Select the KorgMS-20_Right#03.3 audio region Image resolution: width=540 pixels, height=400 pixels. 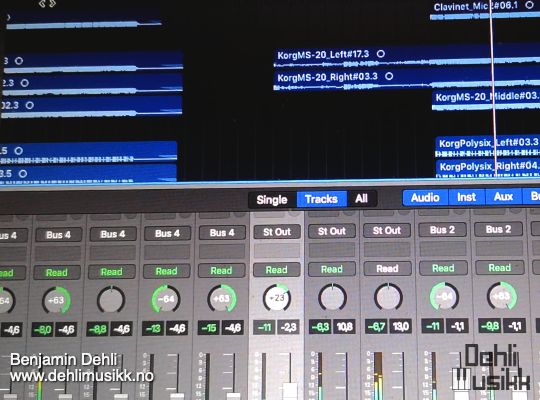point(406,80)
